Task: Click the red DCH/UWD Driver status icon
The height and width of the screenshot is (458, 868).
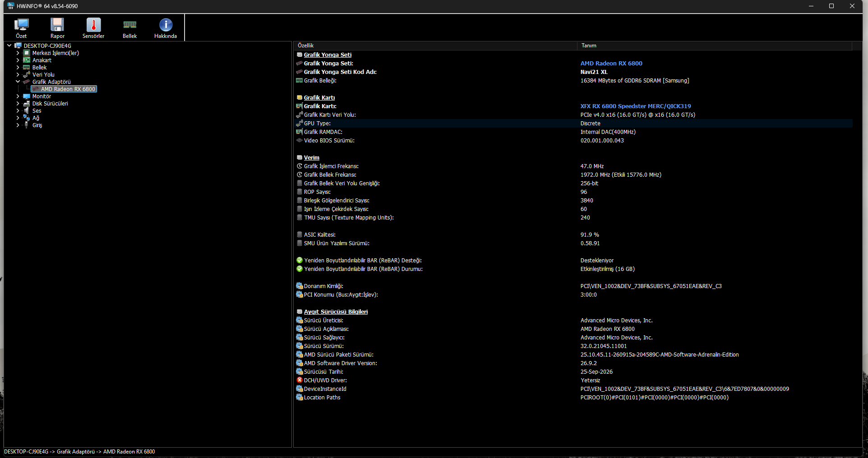Action: (x=300, y=380)
